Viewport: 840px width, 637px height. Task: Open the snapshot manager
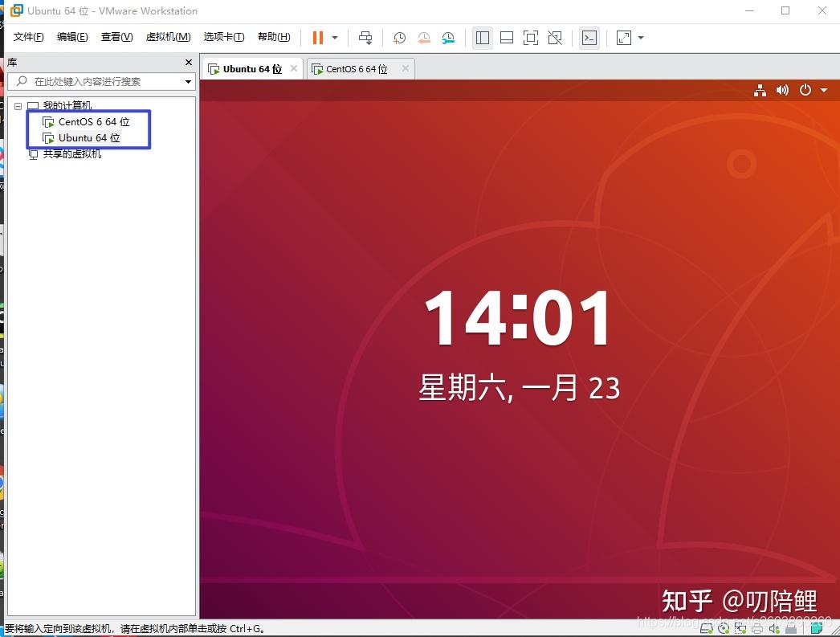pyautogui.click(x=447, y=37)
